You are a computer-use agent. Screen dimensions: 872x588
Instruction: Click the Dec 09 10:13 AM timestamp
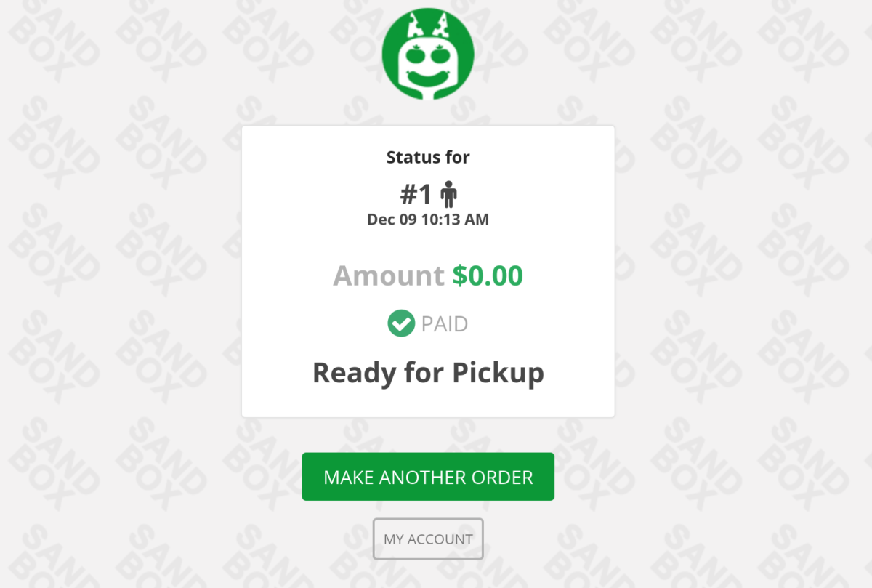(428, 220)
